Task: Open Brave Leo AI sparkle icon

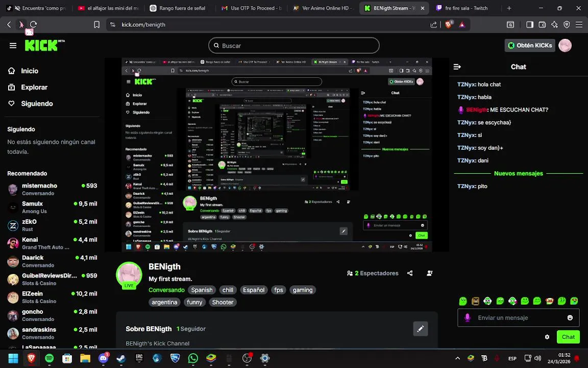Action: pos(554,25)
